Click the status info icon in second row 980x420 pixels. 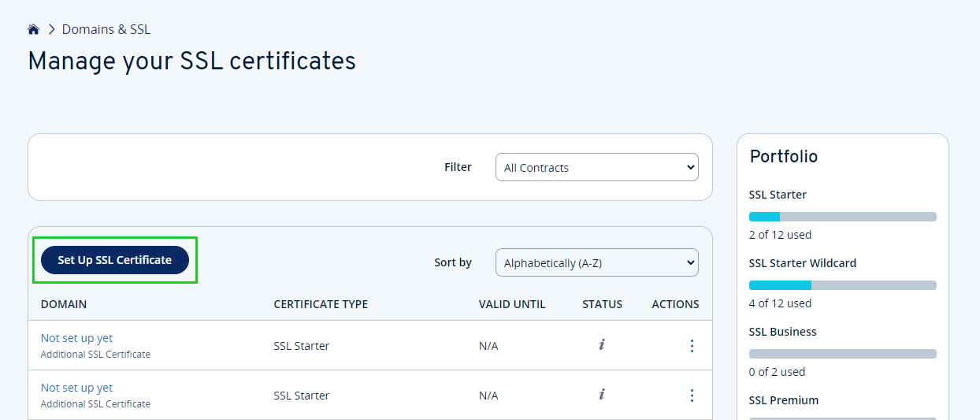(x=602, y=395)
